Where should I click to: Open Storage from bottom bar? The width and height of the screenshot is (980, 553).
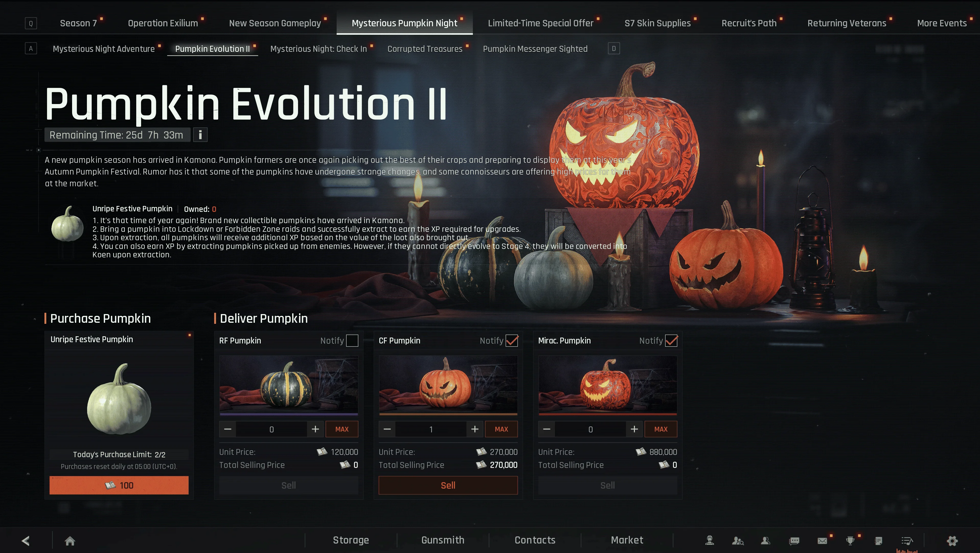pos(351,540)
